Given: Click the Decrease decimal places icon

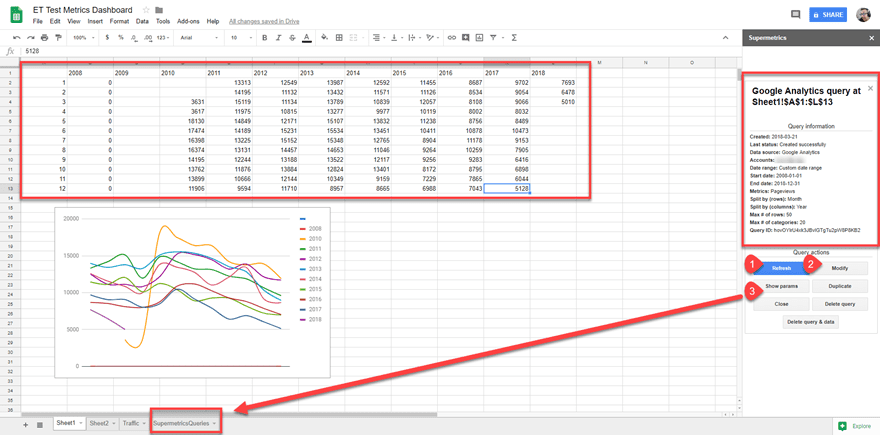Looking at the screenshot, I should (x=134, y=38).
